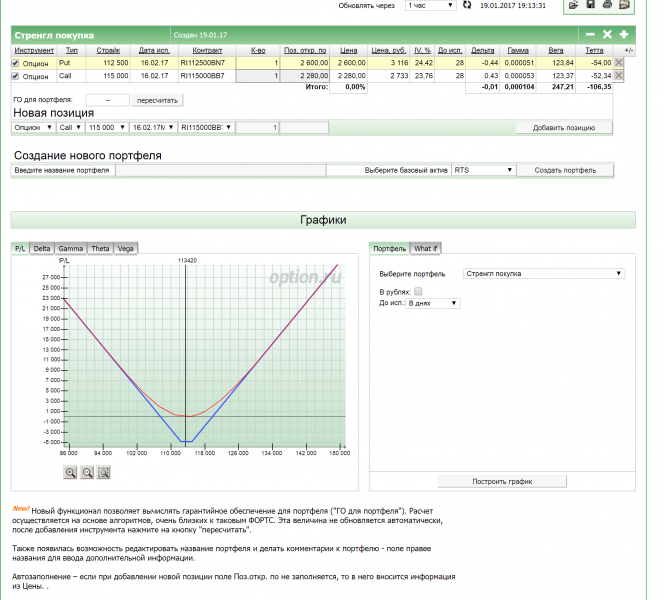
Task: Sort by the Тетта column header
Action: pos(594,50)
